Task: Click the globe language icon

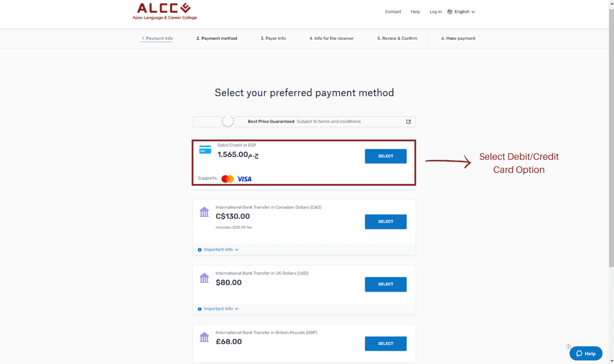Action: (x=450, y=12)
